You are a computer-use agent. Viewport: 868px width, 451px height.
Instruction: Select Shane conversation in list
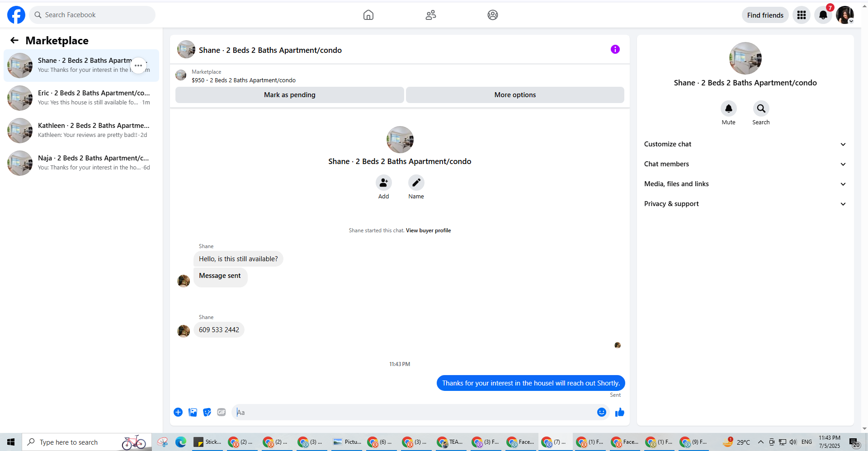click(81, 66)
